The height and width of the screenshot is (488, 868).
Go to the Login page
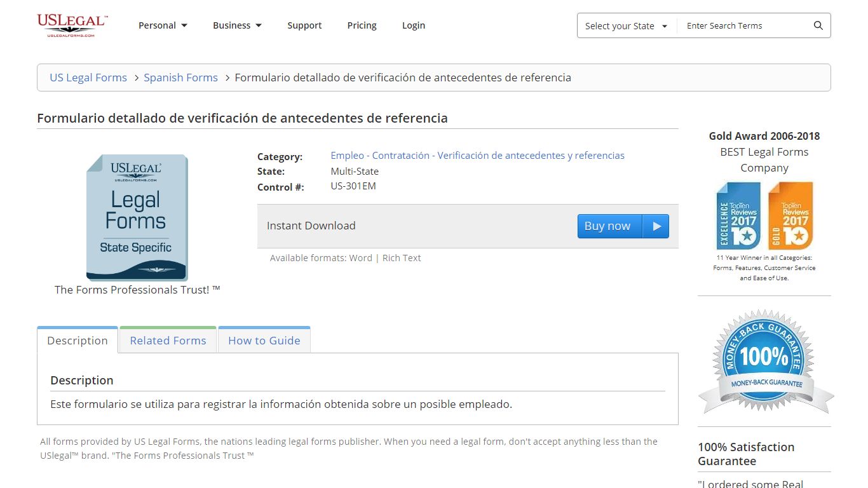tap(414, 25)
